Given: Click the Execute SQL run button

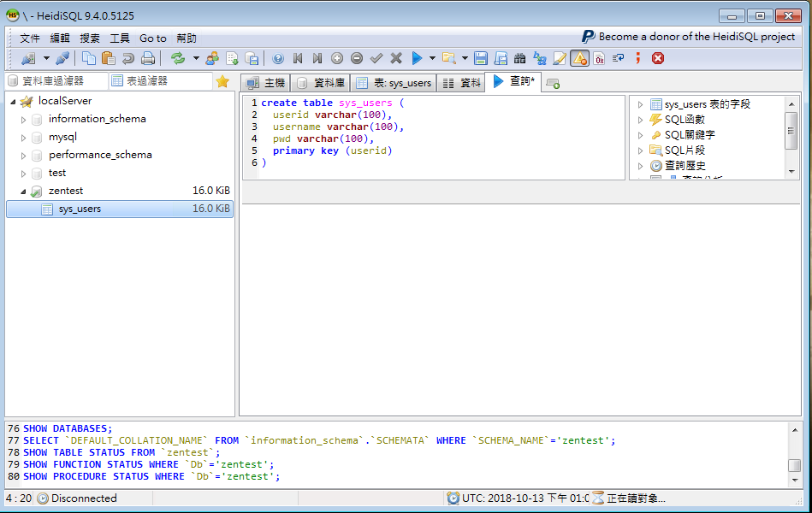Looking at the screenshot, I should 417,58.
